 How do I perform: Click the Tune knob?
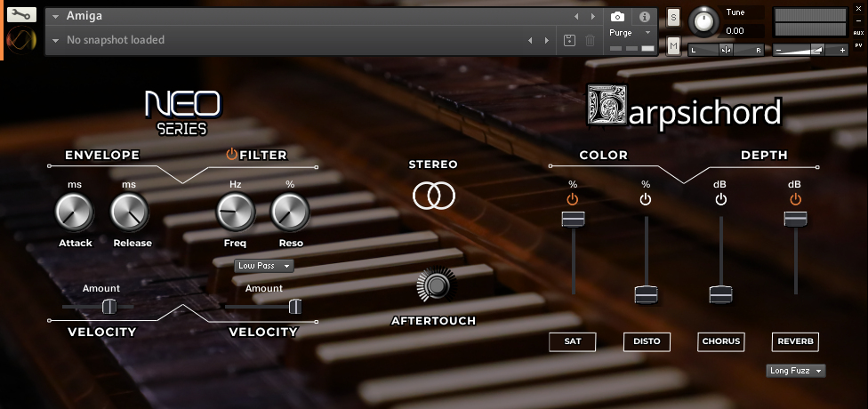tap(703, 22)
